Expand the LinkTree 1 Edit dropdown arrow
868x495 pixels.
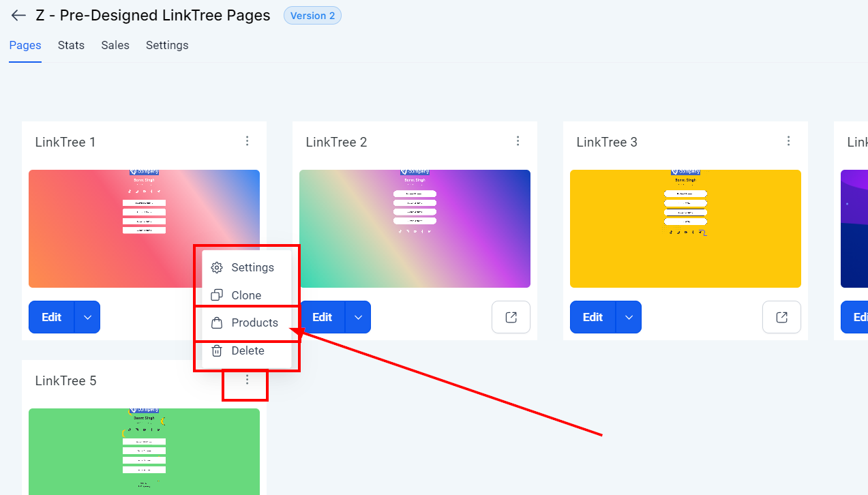(87, 317)
